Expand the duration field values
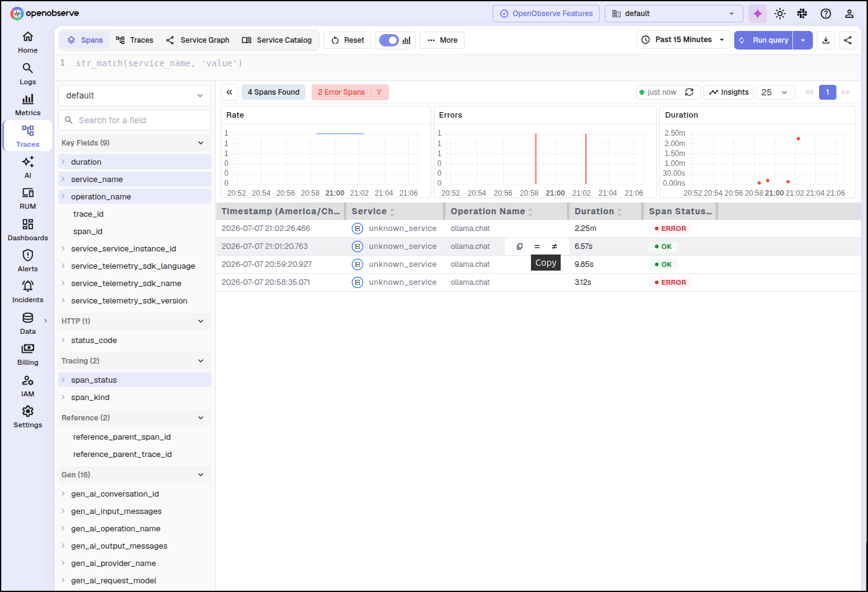Image resolution: width=868 pixels, height=592 pixels. tap(63, 162)
